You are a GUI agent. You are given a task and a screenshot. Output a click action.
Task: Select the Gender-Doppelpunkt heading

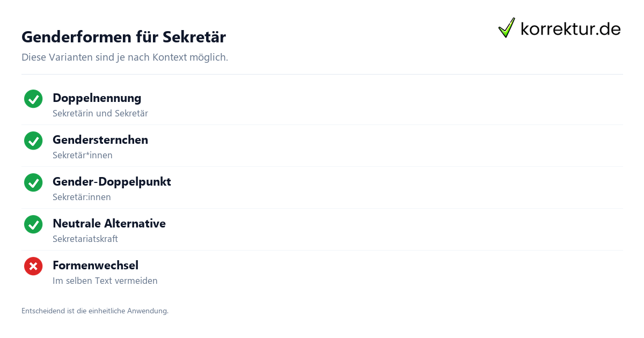pyautogui.click(x=112, y=181)
